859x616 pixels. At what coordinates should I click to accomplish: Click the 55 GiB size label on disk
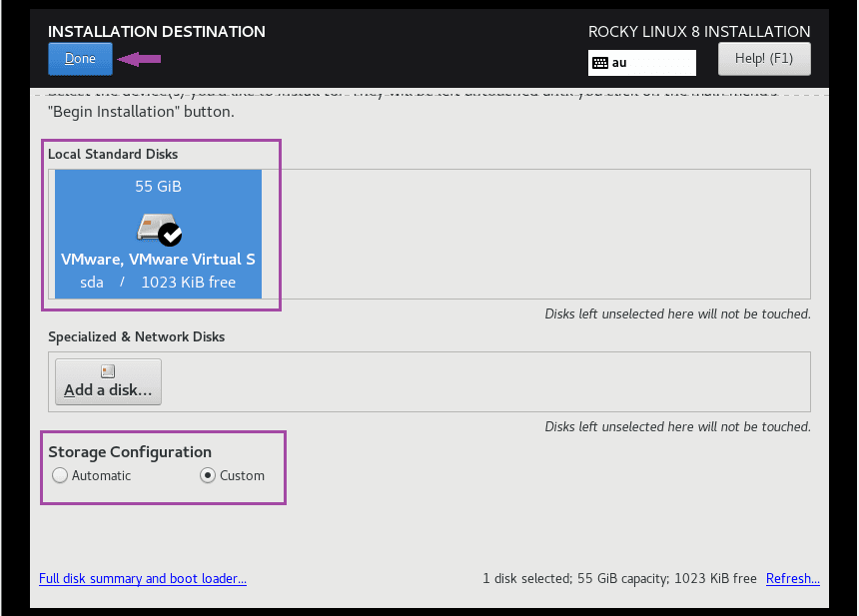159,187
